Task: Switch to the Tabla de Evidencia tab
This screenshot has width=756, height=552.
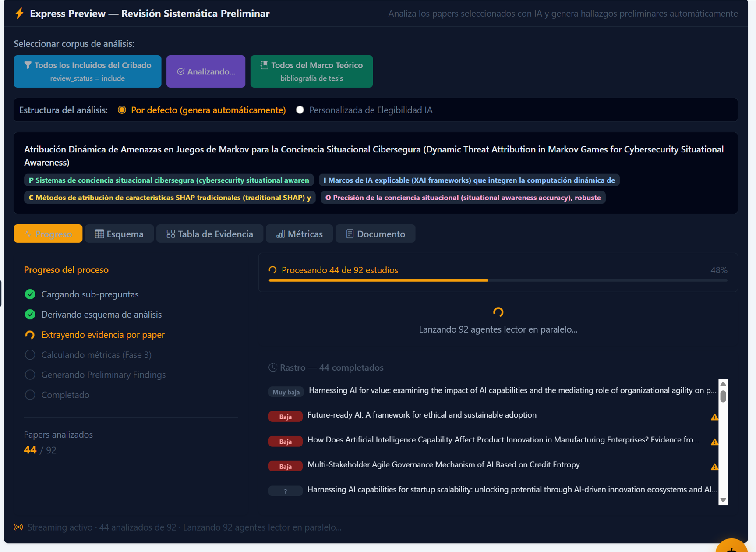Action: coord(210,234)
